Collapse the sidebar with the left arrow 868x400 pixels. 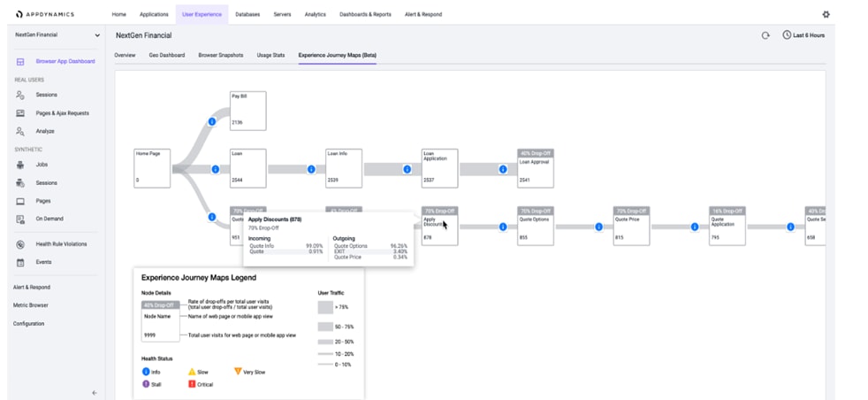click(94, 393)
